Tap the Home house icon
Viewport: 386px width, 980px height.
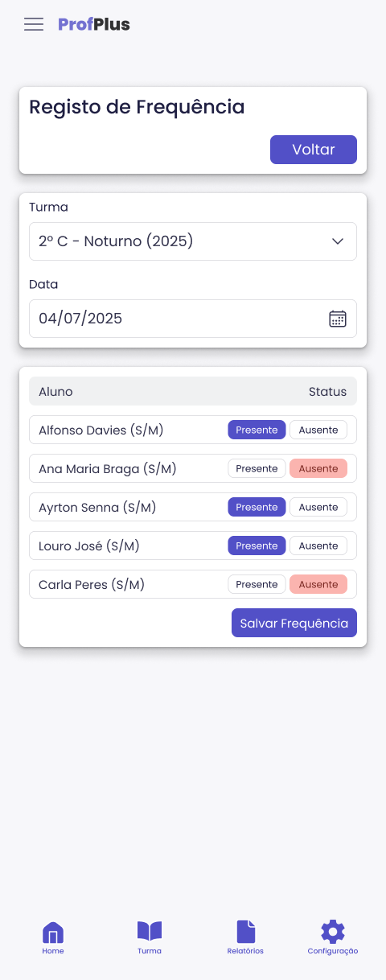[x=53, y=933]
